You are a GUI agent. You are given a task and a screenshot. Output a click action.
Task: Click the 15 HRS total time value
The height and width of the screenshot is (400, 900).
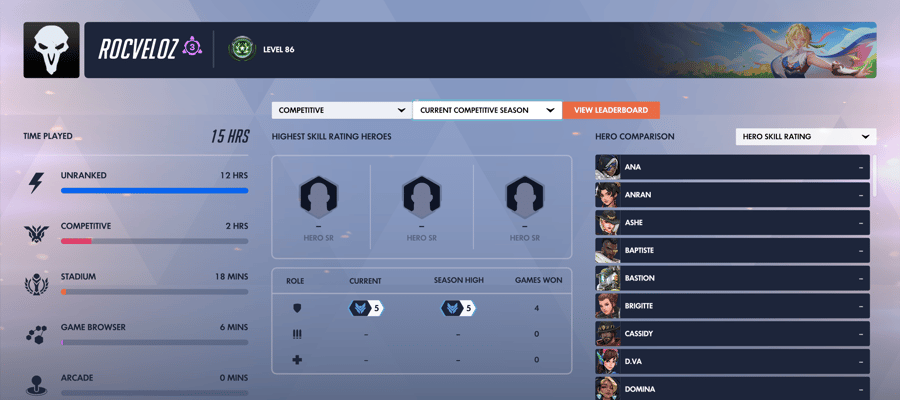pyautogui.click(x=230, y=137)
